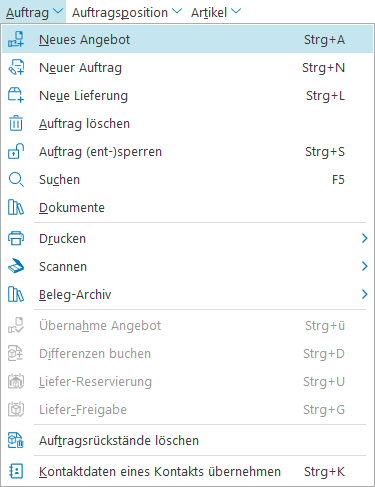Image resolution: width=375 pixels, height=487 pixels.
Task: Click the Neue Lieferung package icon
Action: [16, 95]
